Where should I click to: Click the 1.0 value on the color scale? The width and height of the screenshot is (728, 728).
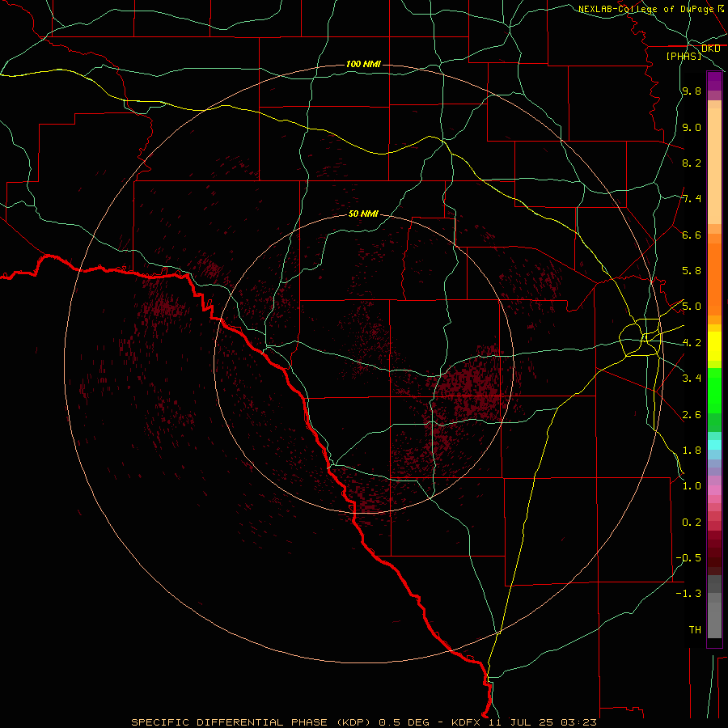tap(692, 486)
